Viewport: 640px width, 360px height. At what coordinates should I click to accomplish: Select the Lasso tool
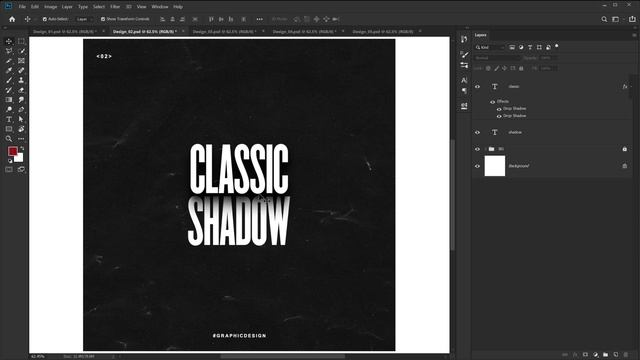pyautogui.click(x=9, y=51)
